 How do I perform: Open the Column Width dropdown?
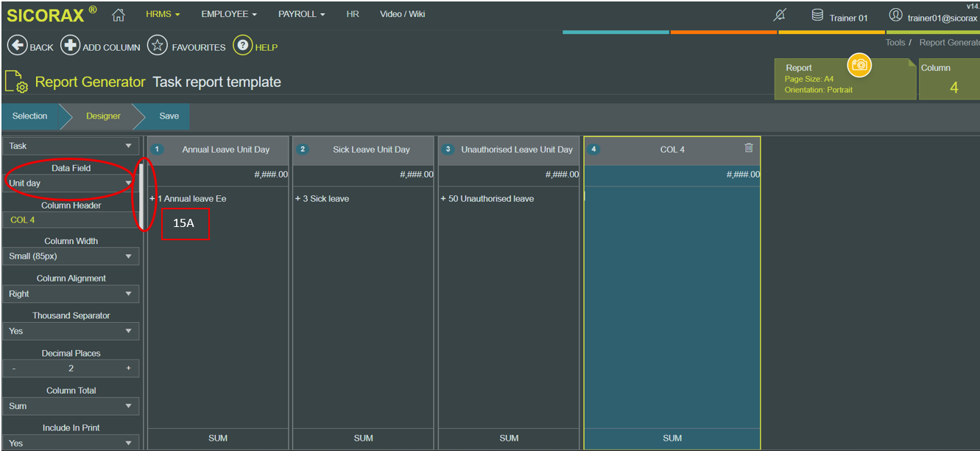tap(71, 256)
